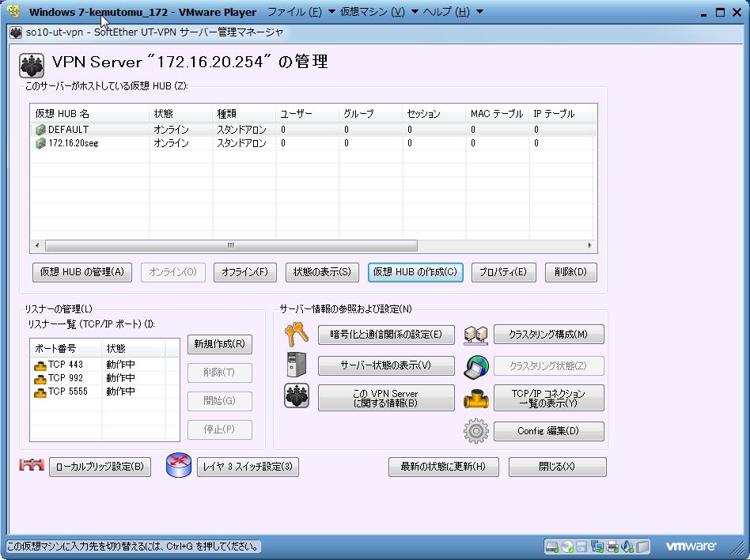Click the last gray device icon in VMware status bar
This screenshot has height=560, width=750.
pos(643,546)
